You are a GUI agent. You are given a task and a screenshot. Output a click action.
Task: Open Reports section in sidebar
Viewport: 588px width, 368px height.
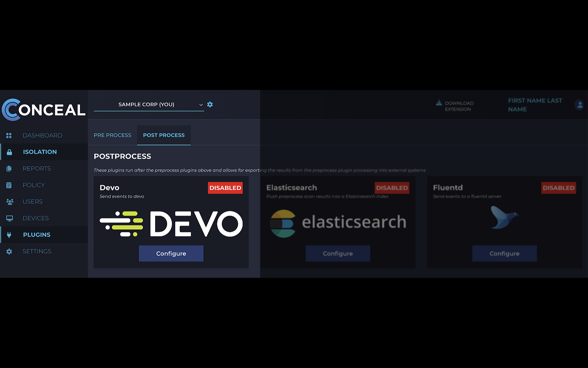pyautogui.click(x=37, y=169)
